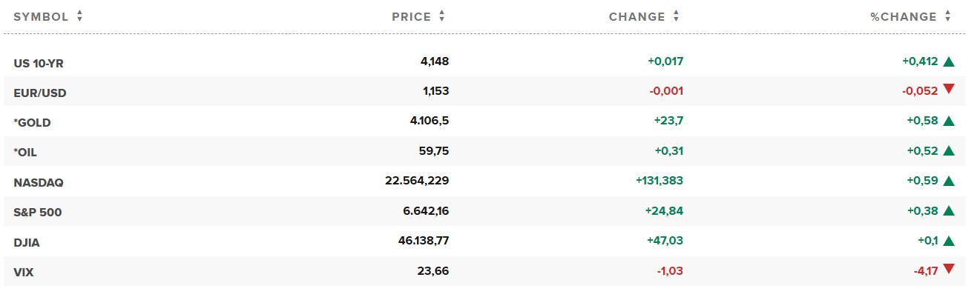This screenshot has height=300, width=980.
Task: Open the NASDAQ symbol link
Action: pos(35,182)
